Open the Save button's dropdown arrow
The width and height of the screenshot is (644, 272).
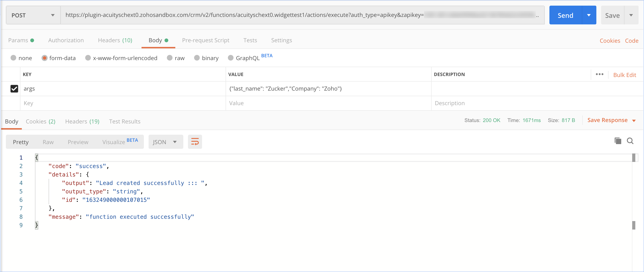631,15
